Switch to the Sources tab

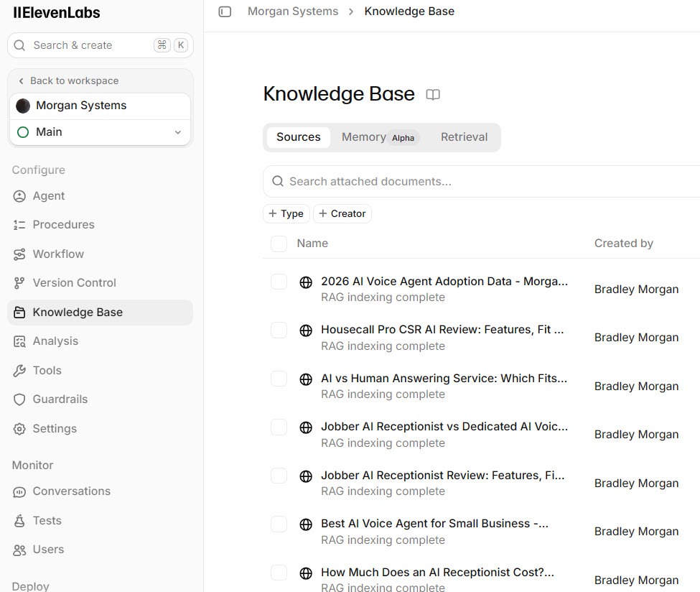[298, 137]
